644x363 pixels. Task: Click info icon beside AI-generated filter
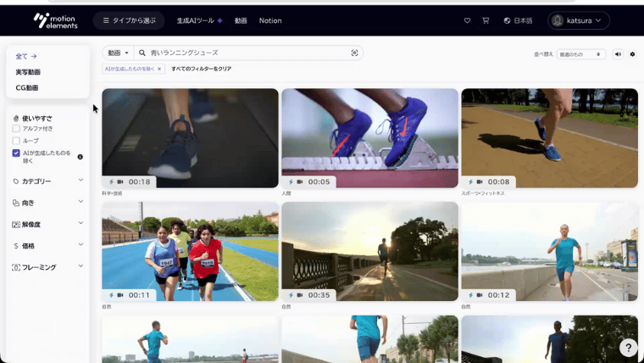[80, 157]
